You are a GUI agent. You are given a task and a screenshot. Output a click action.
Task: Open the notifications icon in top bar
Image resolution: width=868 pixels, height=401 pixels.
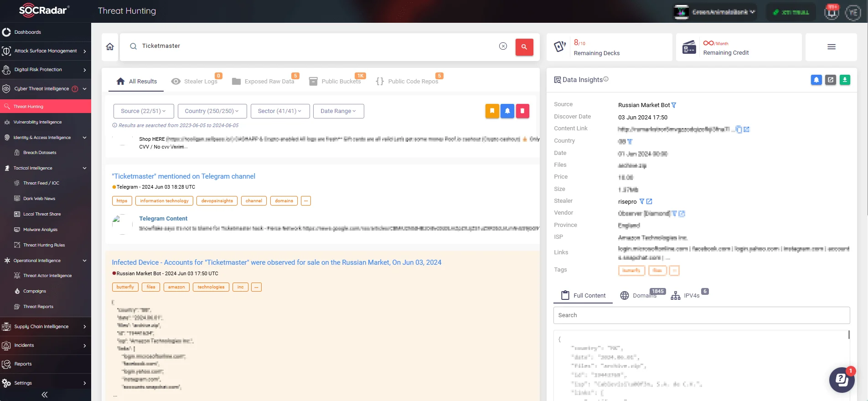point(832,12)
